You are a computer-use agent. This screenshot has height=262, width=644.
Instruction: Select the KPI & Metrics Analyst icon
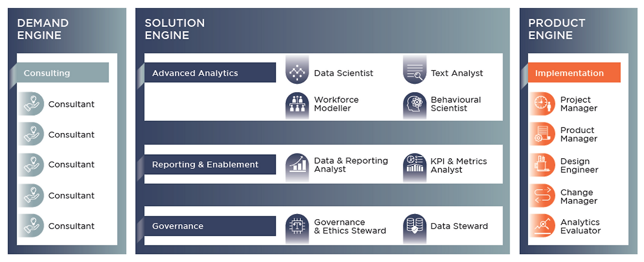415,165
